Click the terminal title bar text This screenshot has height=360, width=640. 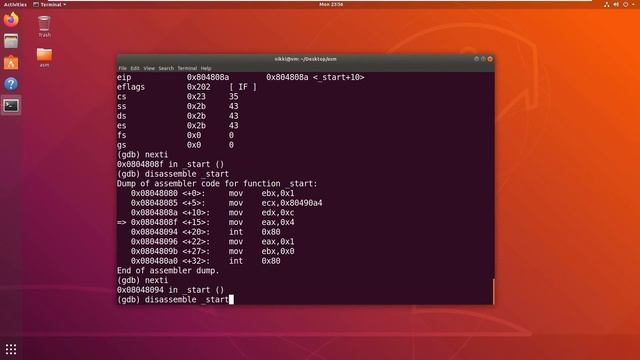305,59
